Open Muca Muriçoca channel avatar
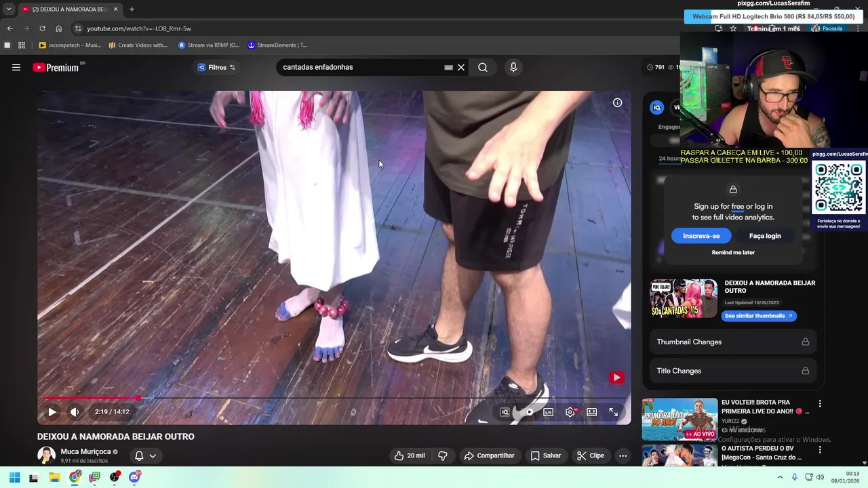The image size is (868, 488). point(46,455)
